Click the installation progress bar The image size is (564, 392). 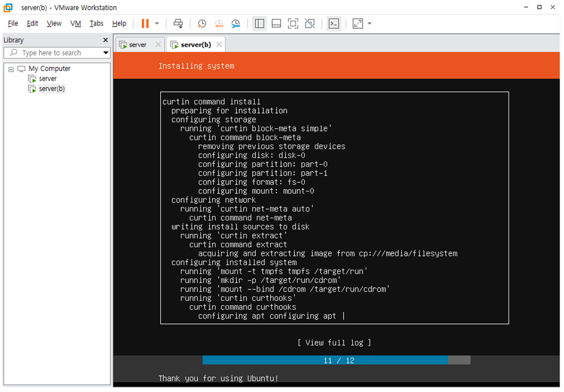coord(337,360)
